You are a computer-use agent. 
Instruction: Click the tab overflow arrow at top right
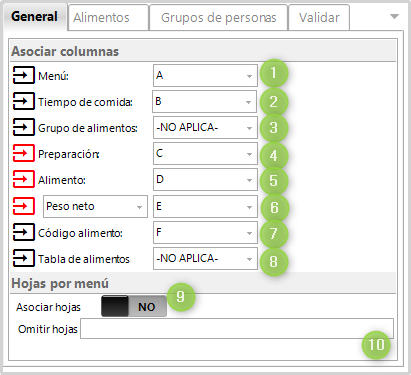394,16
